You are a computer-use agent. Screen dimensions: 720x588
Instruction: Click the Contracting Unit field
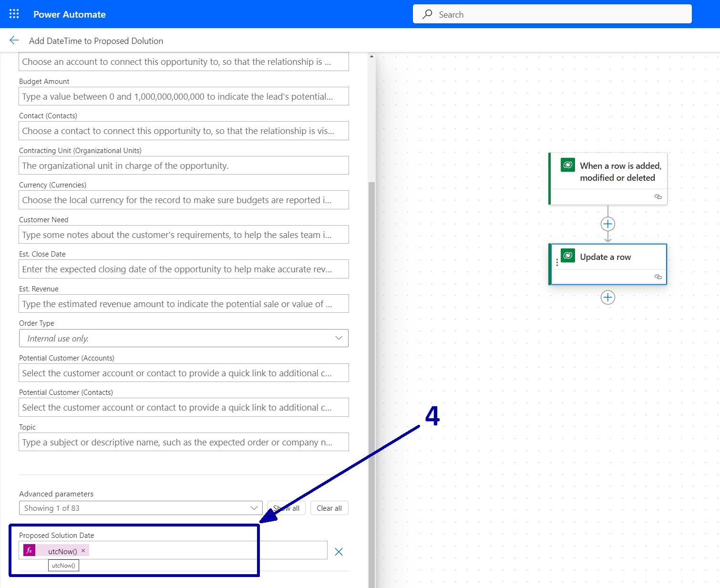(x=184, y=165)
